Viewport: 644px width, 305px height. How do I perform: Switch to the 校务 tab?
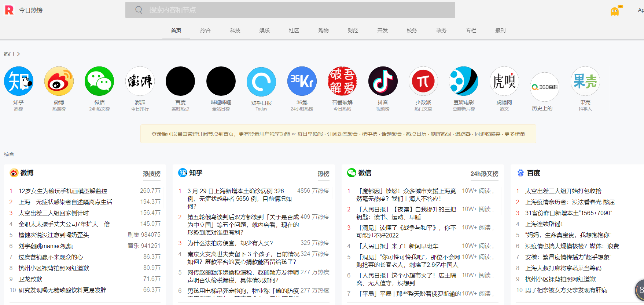(x=412, y=30)
